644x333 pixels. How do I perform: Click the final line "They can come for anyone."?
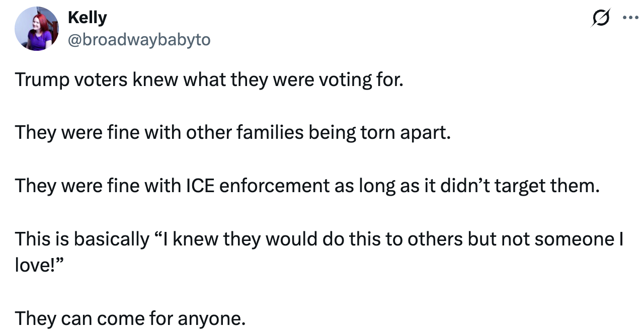pyautogui.click(x=130, y=318)
